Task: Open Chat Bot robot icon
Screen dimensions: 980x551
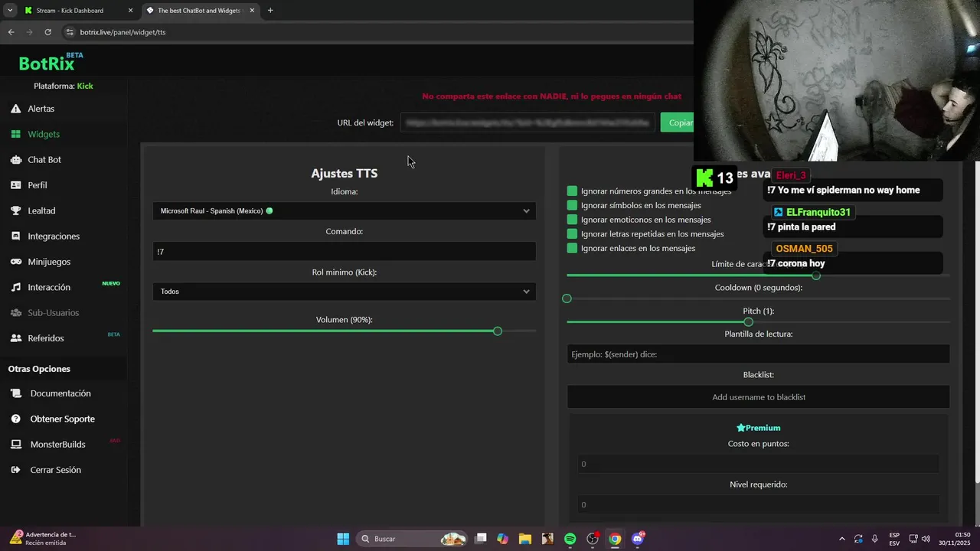Action: tap(15, 160)
